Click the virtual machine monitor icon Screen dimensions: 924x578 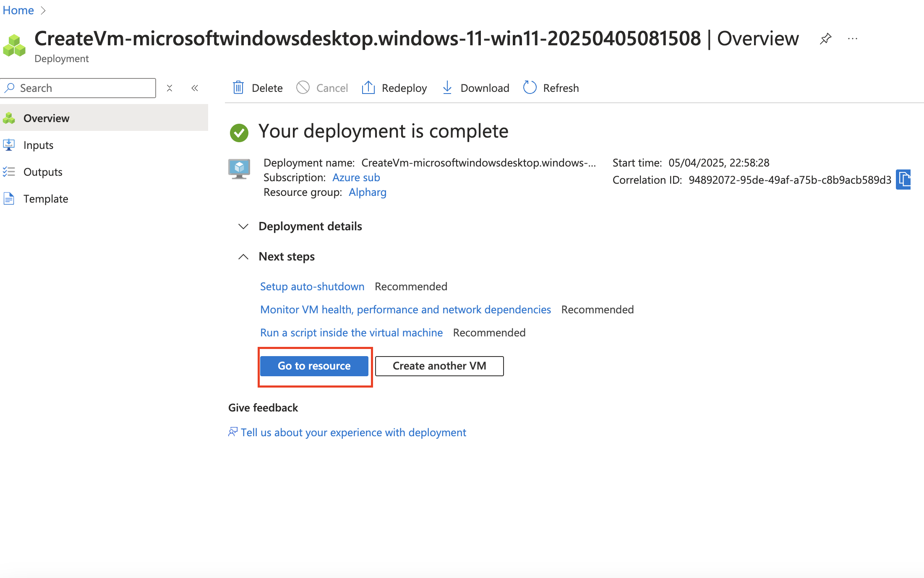tap(239, 169)
